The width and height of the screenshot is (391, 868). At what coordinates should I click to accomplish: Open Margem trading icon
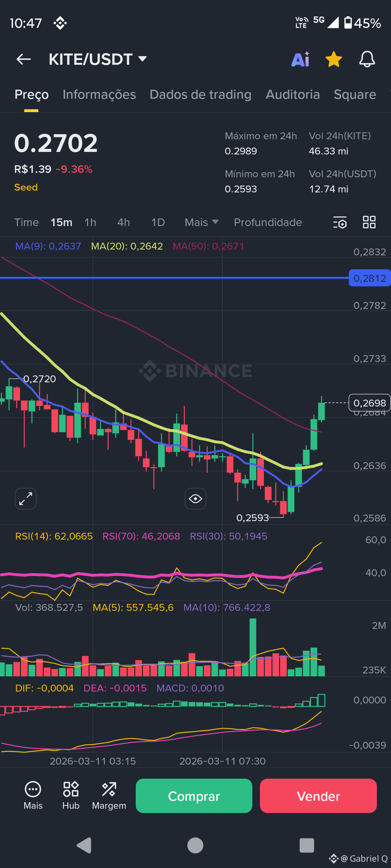[x=109, y=796]
